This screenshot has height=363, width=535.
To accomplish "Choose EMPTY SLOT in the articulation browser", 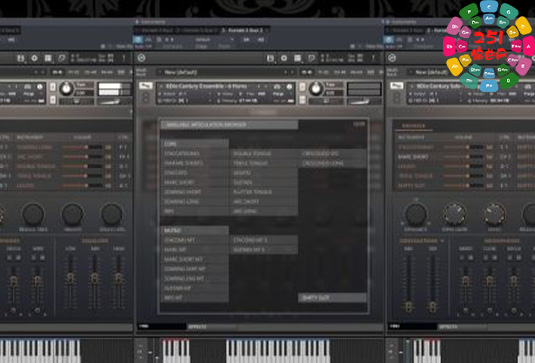I will click(x=332, y=298).
